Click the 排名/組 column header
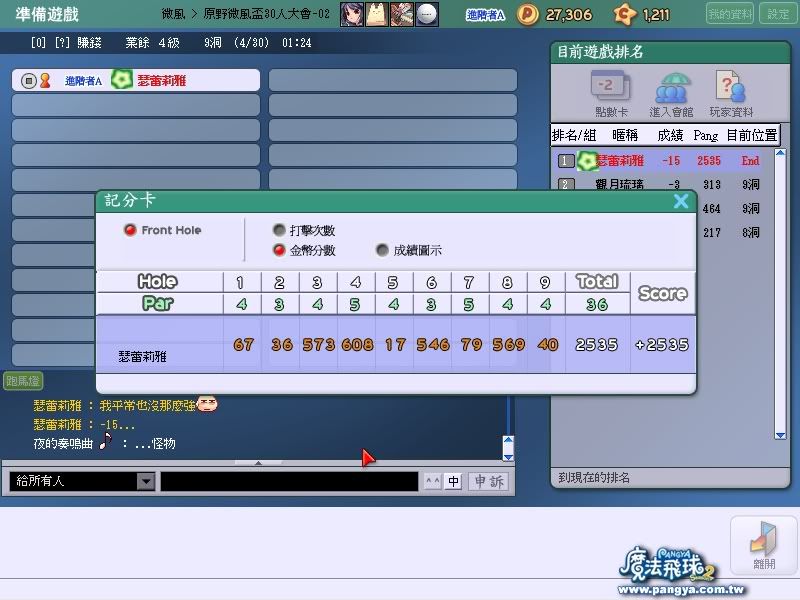800x600 pixels. [574, 135]
